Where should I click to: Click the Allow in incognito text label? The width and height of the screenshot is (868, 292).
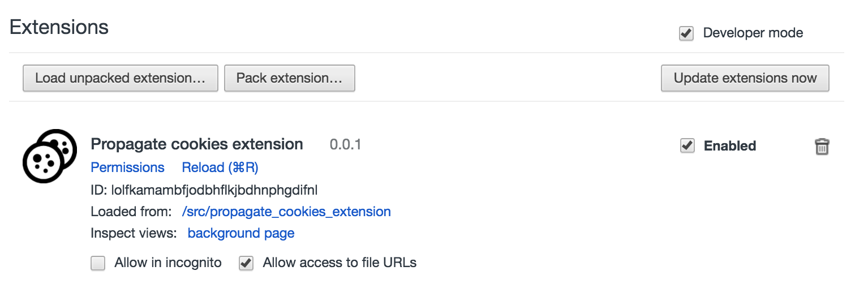pos(168,263)
